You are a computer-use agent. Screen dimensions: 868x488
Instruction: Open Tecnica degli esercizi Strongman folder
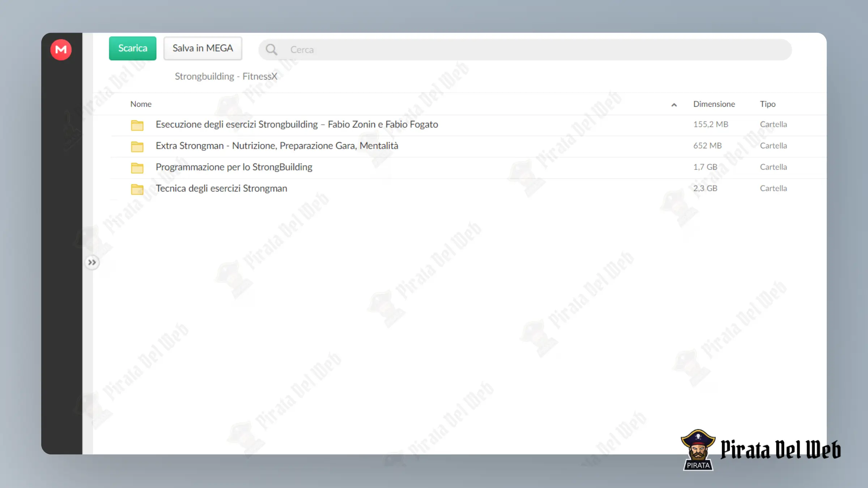221,188
